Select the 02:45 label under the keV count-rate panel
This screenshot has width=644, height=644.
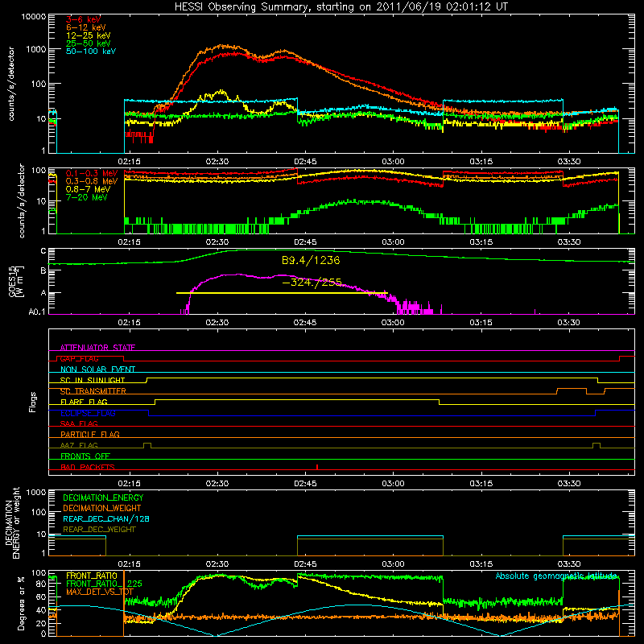pyautogui.click(x=305, y=162)
